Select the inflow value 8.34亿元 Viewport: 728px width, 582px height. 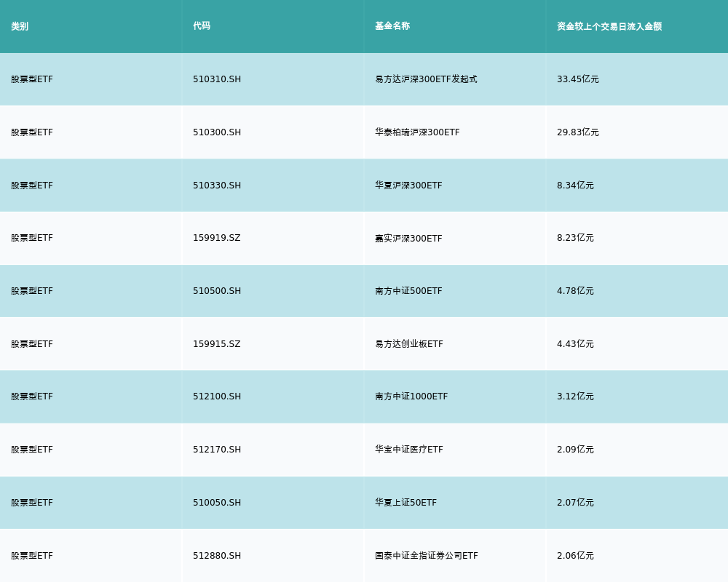575,186
